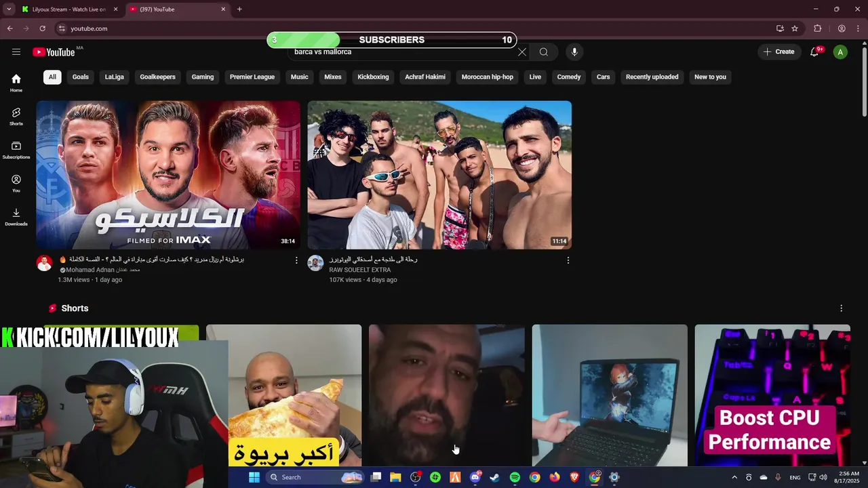868x488 pixels.
Task: Open the laptop short thumbnail
Action: [610, 395]
